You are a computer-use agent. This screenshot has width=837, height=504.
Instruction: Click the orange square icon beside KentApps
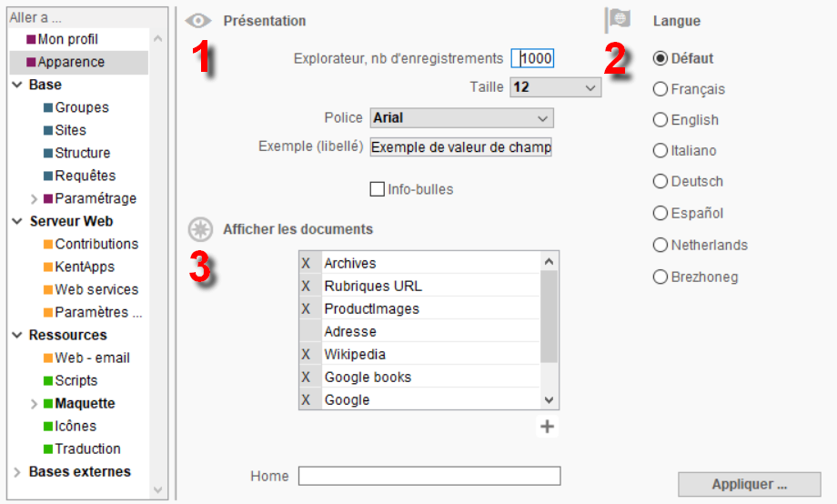[48, 267]
